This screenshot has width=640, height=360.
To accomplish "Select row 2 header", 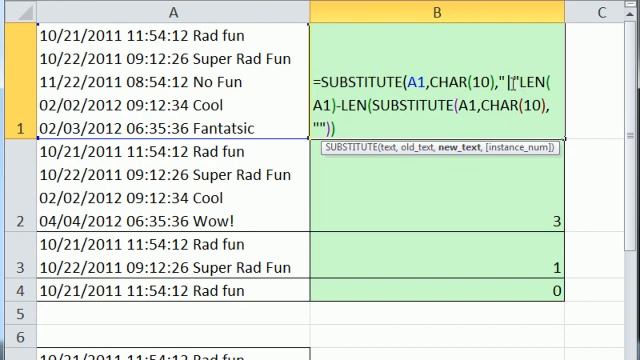I will (20, 185).
